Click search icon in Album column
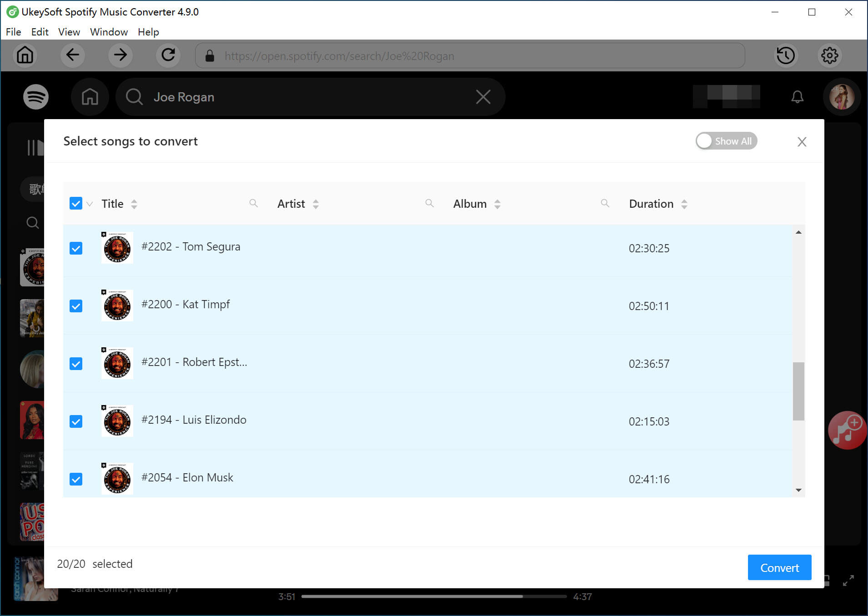The width and height of the screenshot is (868, 616). click(x=605, y=203)
